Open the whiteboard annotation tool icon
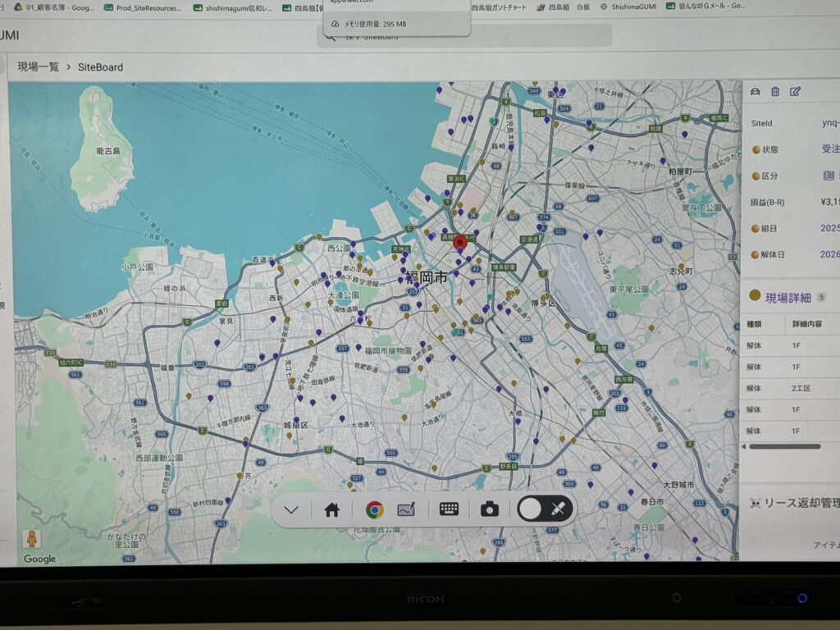Screen dimensions: 840x630 (x=406, y=509)
